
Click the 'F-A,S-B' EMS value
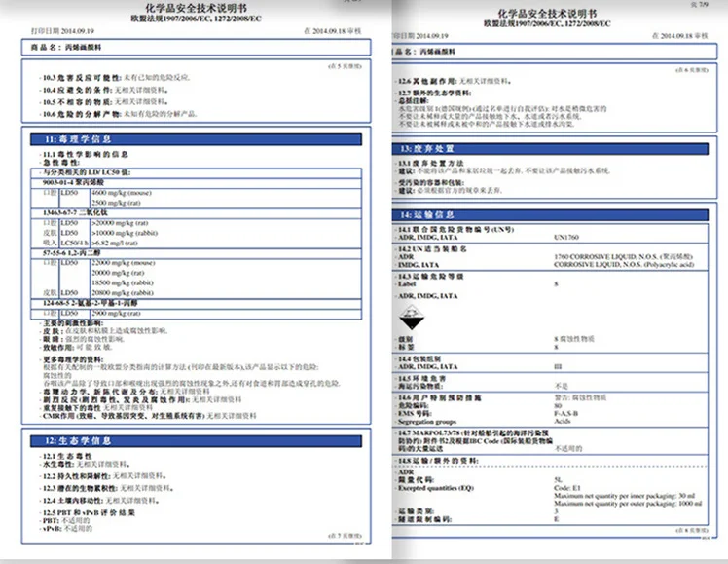566,413
